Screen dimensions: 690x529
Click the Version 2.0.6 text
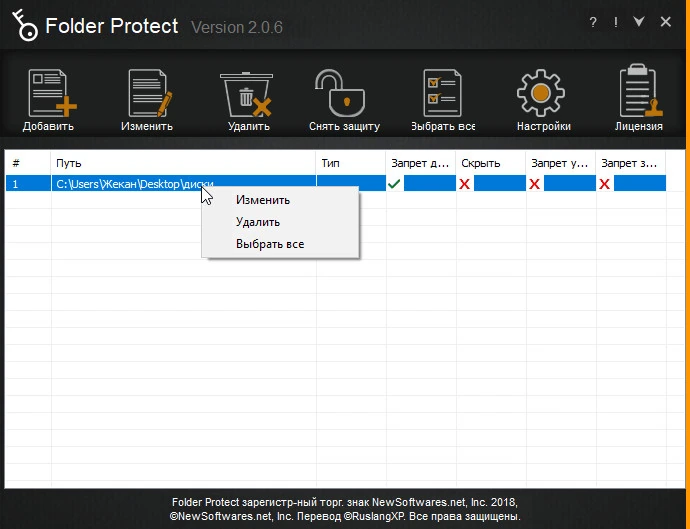click(x=237, y=27)
